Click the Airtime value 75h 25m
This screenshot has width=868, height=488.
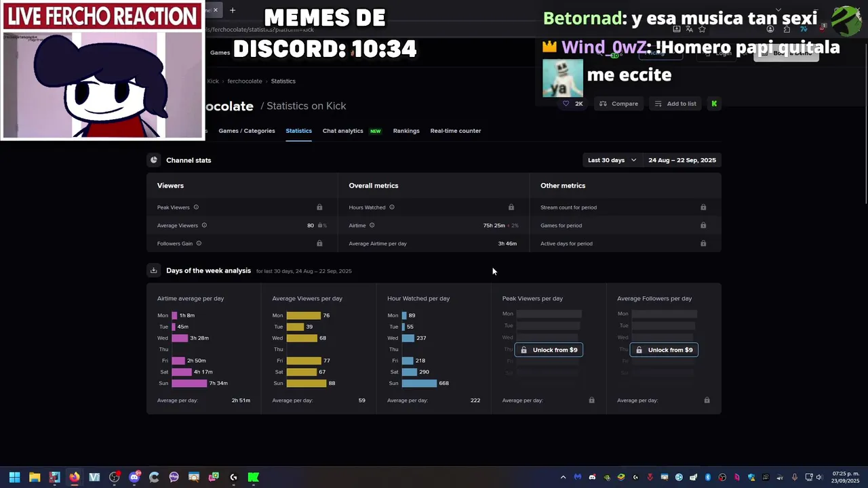coord(494,225)
